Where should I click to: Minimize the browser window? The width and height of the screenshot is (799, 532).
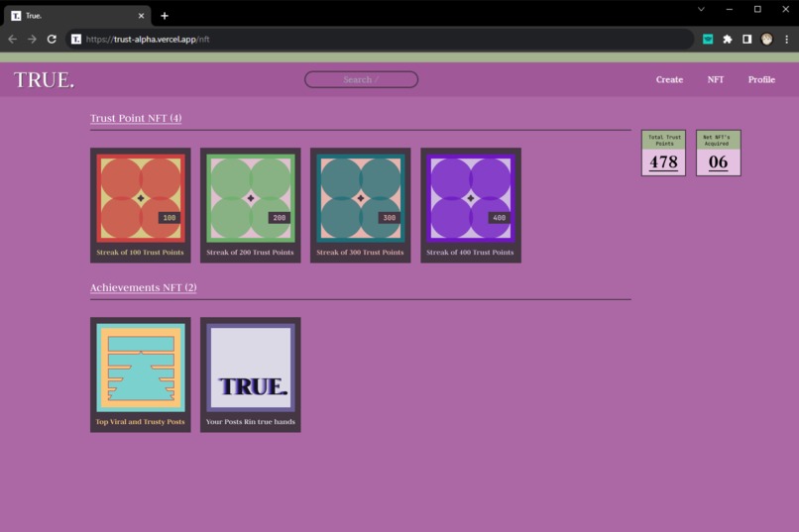click(x=730, y=9)
